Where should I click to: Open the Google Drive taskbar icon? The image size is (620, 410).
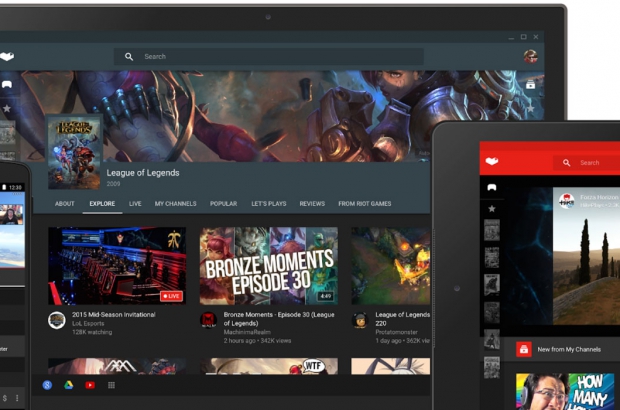tap(68, 385)
